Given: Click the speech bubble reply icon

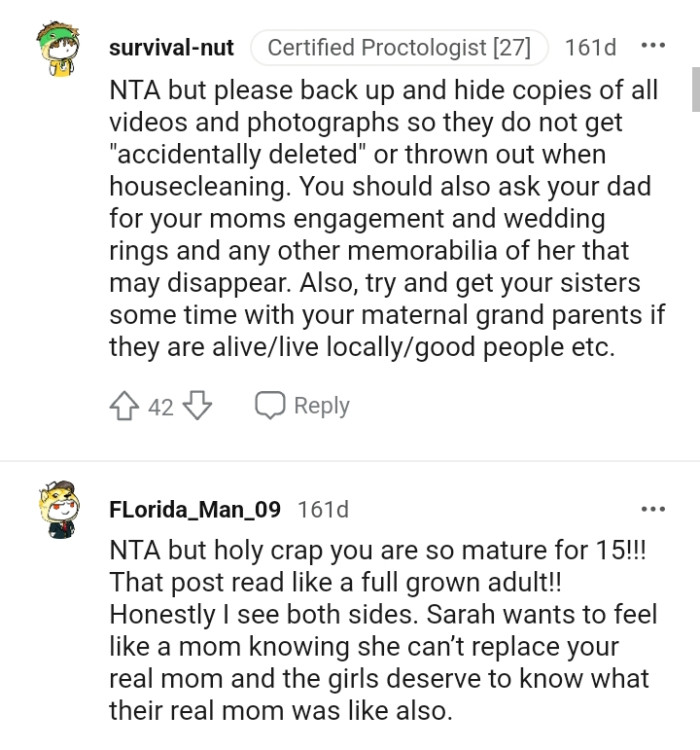Looking at the screenshot, I should click(x=269, y=406).
